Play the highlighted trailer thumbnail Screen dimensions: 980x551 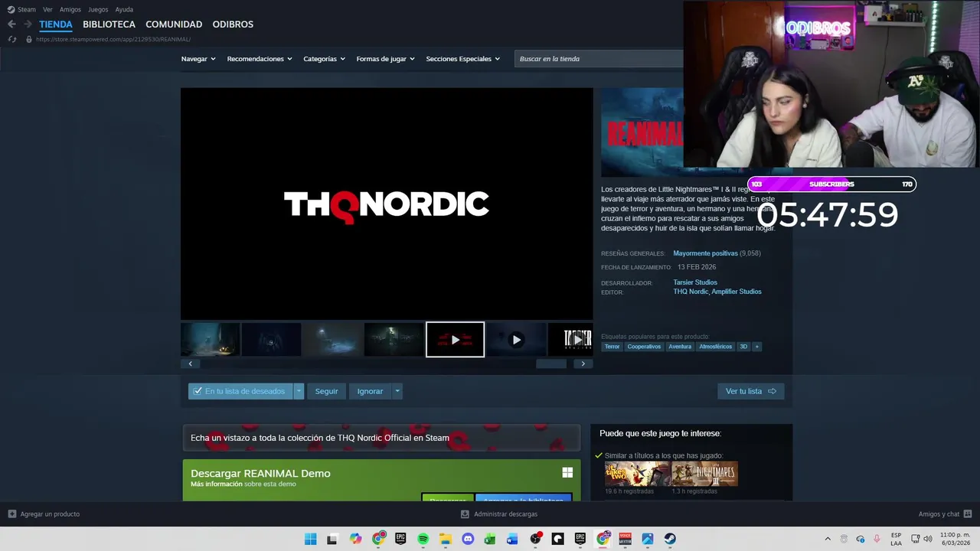point(456,340)
